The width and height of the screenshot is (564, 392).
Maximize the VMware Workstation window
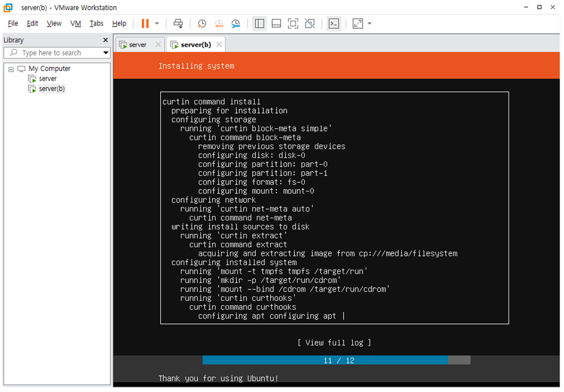[540, 7]
